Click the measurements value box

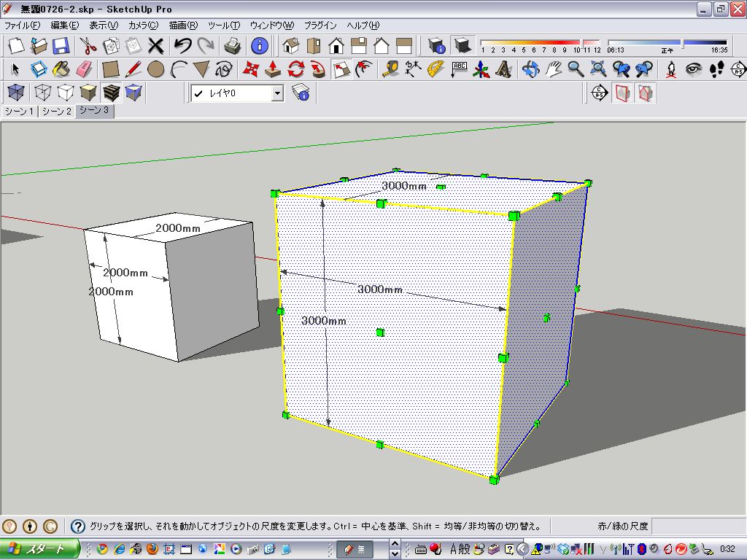(x=697, y=526)
